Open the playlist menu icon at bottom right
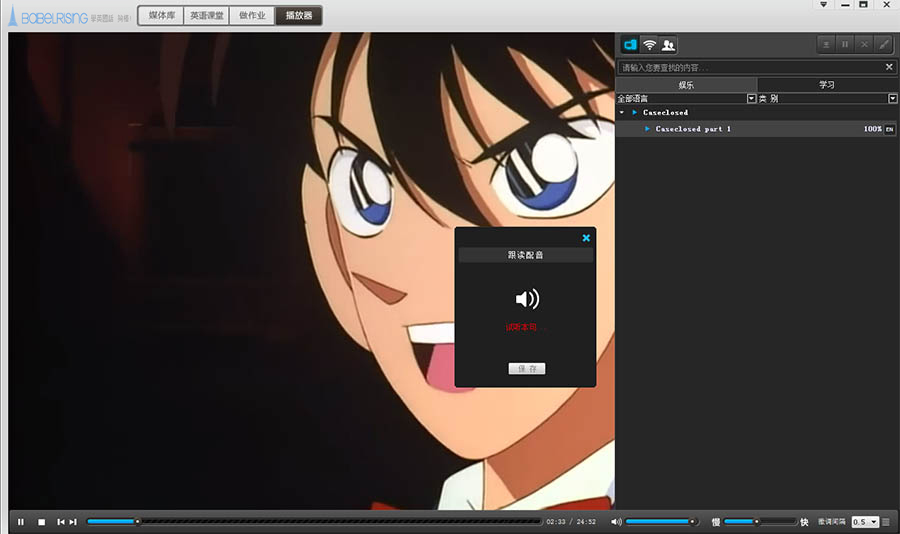Viewport: 900px width, 534px height. pyautogui.click(x=886, y=522)
